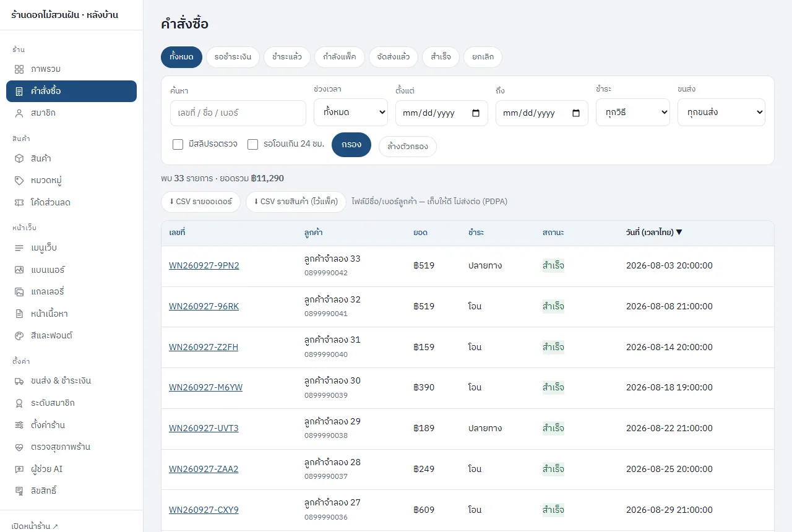Viewport: 792px width, 532px height.
Task: Select the ทั้งหมด status tab
Action: 181,57
